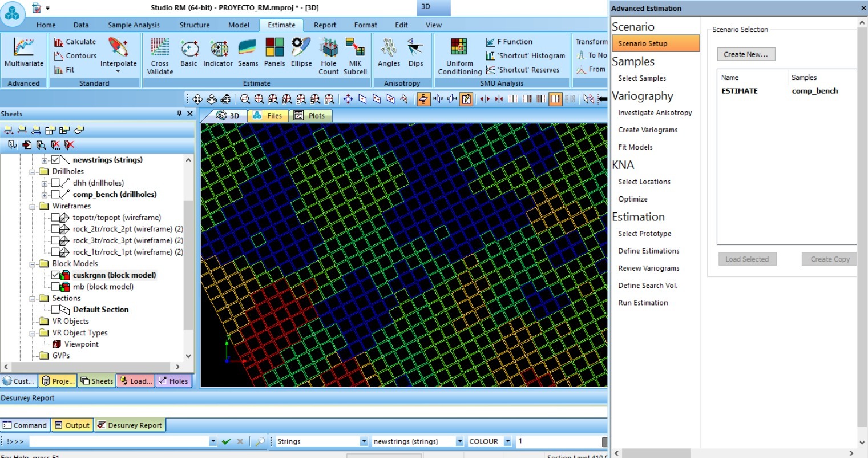
Task: Click the Studio RM application logo button
Action: [12, 14]
